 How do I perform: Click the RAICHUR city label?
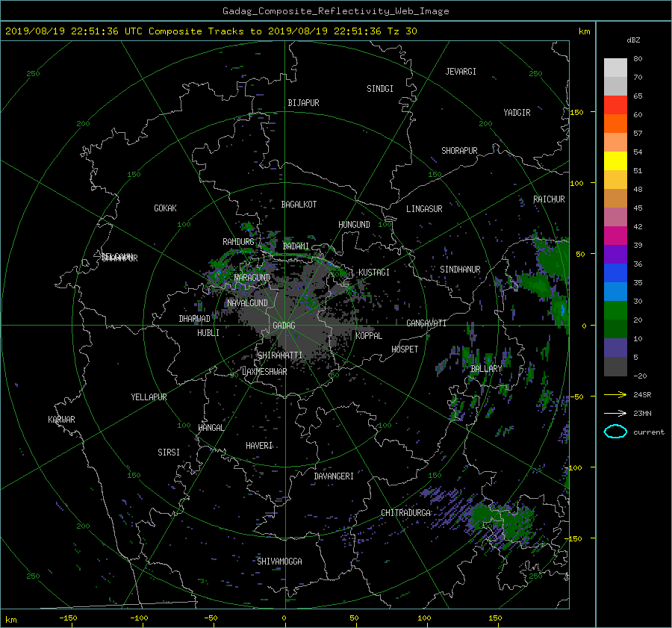549,199
